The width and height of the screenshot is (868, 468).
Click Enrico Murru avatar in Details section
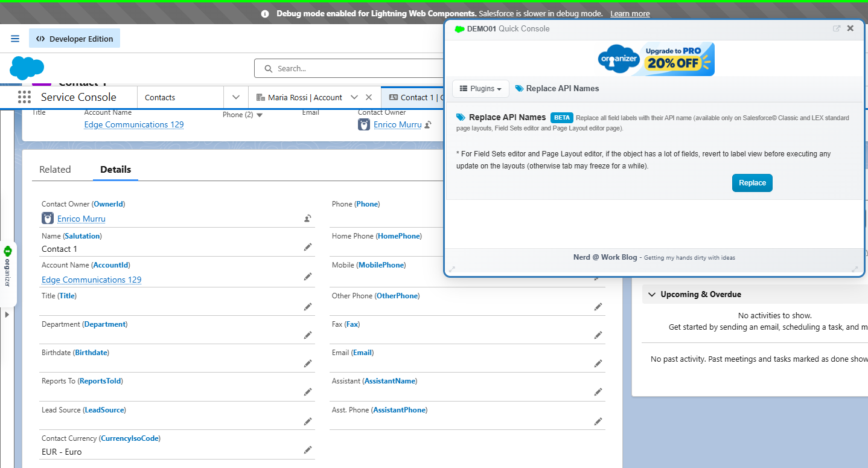[x=48, y=219]
